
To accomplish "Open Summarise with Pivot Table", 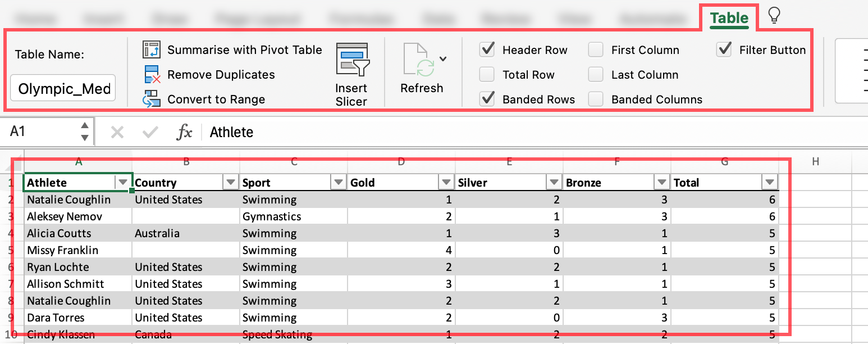I will pos(244,49).
